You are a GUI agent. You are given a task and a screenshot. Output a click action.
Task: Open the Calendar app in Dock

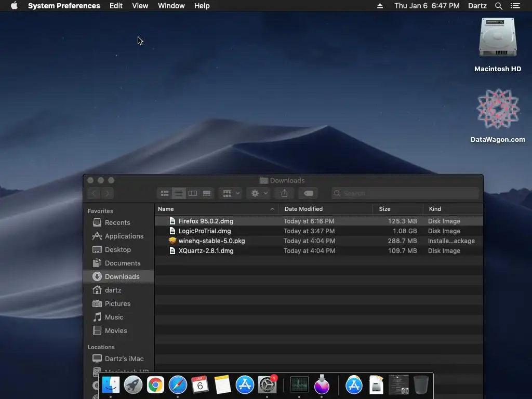[200, 385]
